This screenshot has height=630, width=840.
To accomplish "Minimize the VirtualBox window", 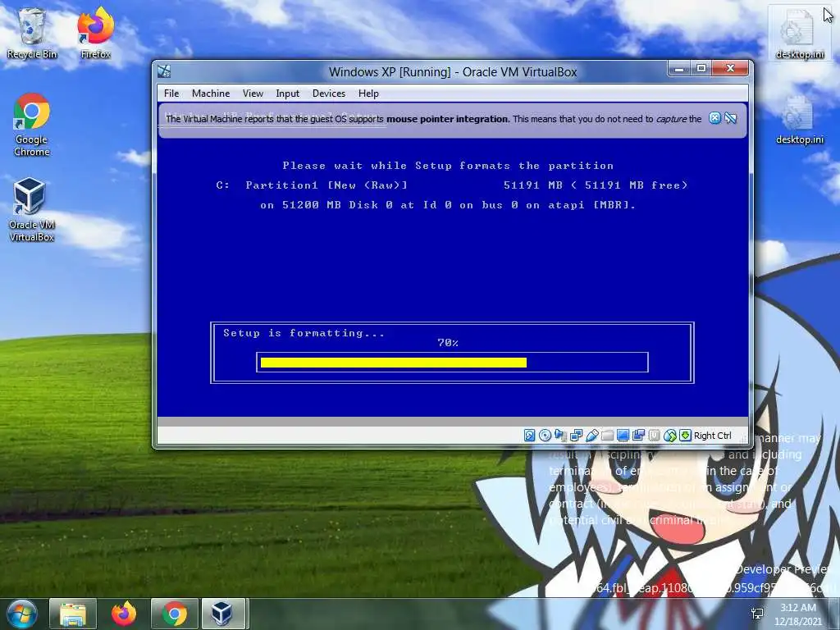I will point(679,69).
